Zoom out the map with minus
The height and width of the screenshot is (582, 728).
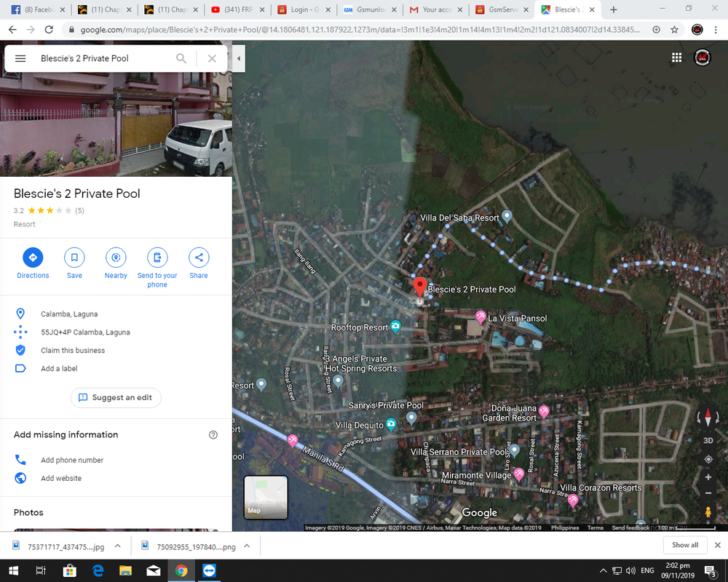pyautogui.click(x=708, y=493)
